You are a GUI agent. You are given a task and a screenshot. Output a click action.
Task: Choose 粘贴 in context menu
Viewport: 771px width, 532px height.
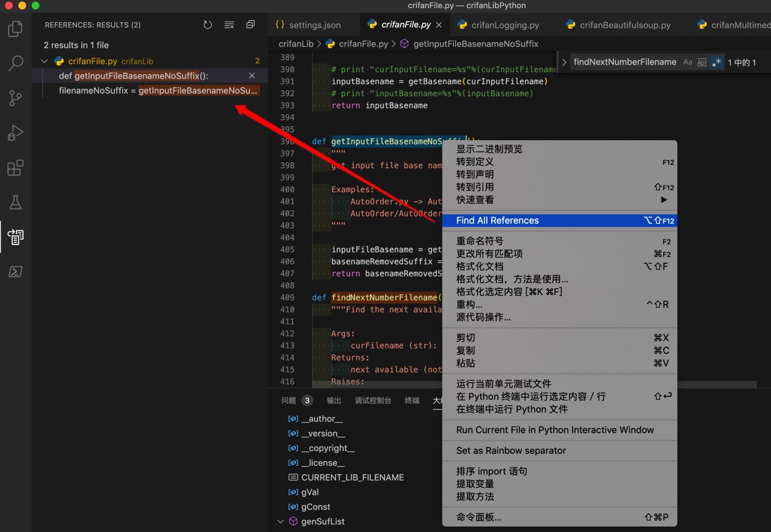[x=560, y=363]
